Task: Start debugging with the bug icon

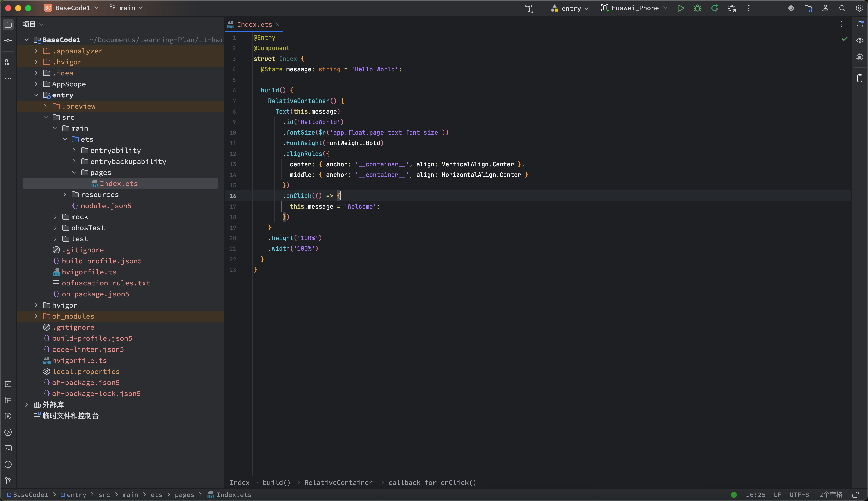Action: [697, 8]
